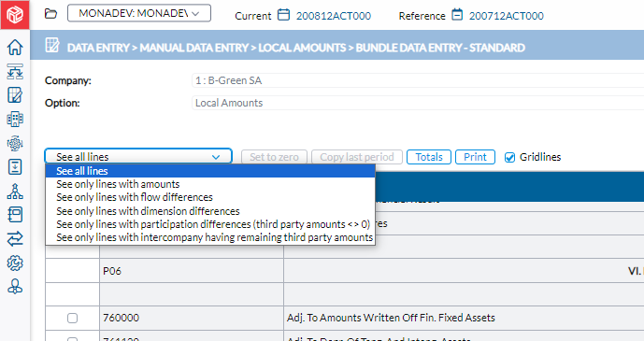This screenshot has height=341, width=644.
Task: Click the Print button
Action: [x=475, y=157]
